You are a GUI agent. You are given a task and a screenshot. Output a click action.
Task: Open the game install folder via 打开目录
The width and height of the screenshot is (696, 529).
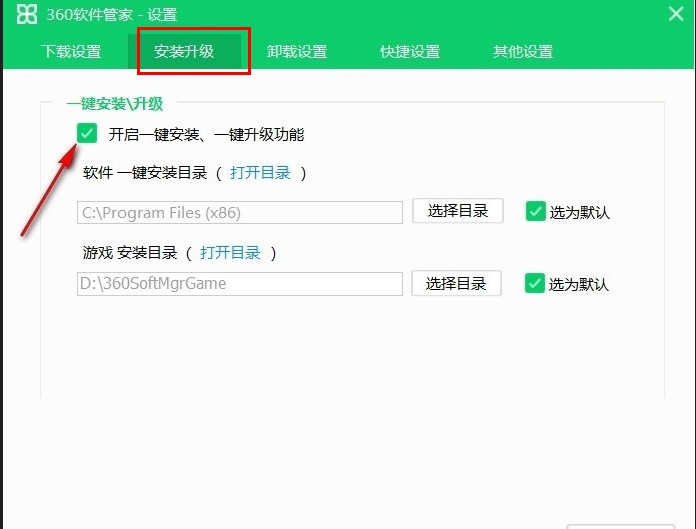click(230, 253)
